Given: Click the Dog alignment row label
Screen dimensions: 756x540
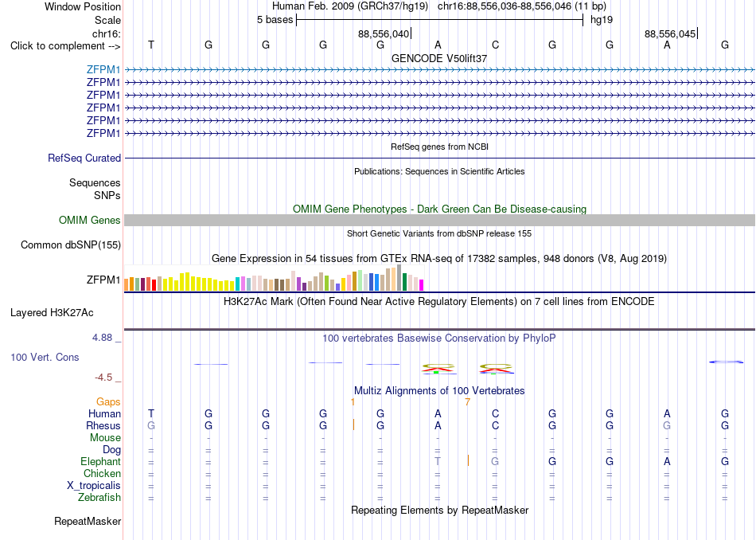Looking at the screenshot, I should [x=111, y=450].
